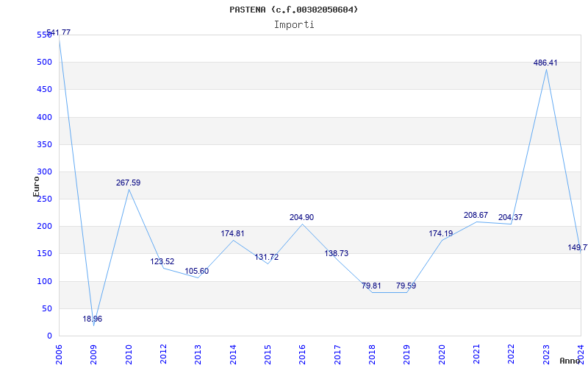Click the 2016 x-axis year label

pos(303,355)
